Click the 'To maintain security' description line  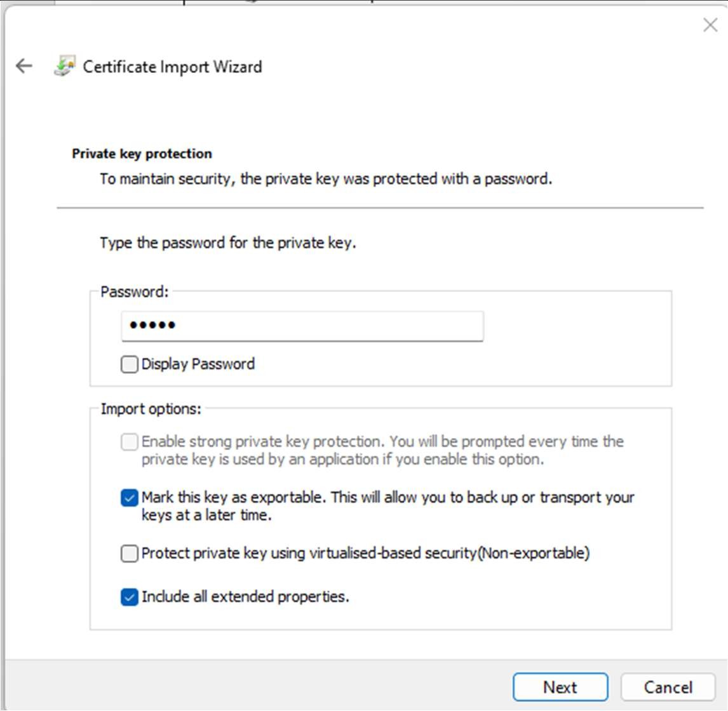tap(325, 179)
